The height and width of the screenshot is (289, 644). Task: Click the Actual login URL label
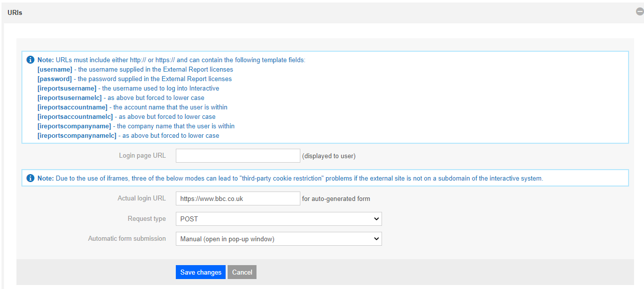click(141, 198)
